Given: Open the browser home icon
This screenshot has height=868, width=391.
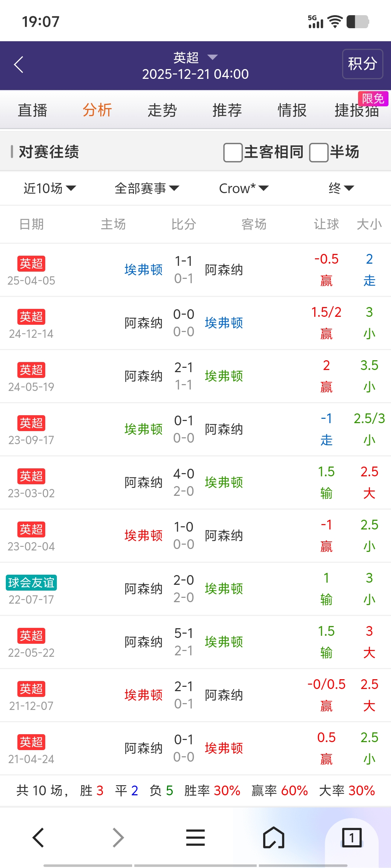Looking at the screenshot, I should [x=273, y=837].
